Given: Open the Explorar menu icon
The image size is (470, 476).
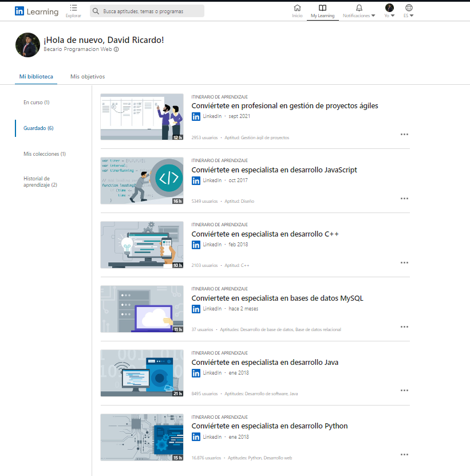Looking at the screenshot, I should 73,8.
